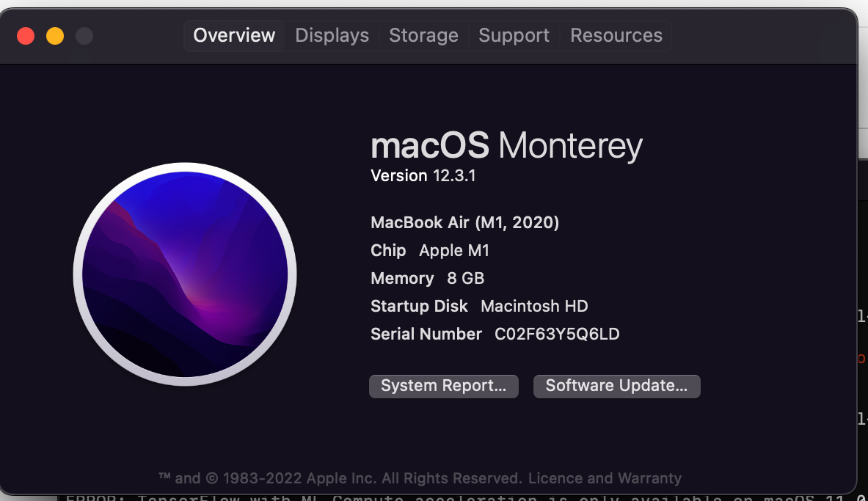Click the Memory 8 GB line

click(x=427, y=279)
